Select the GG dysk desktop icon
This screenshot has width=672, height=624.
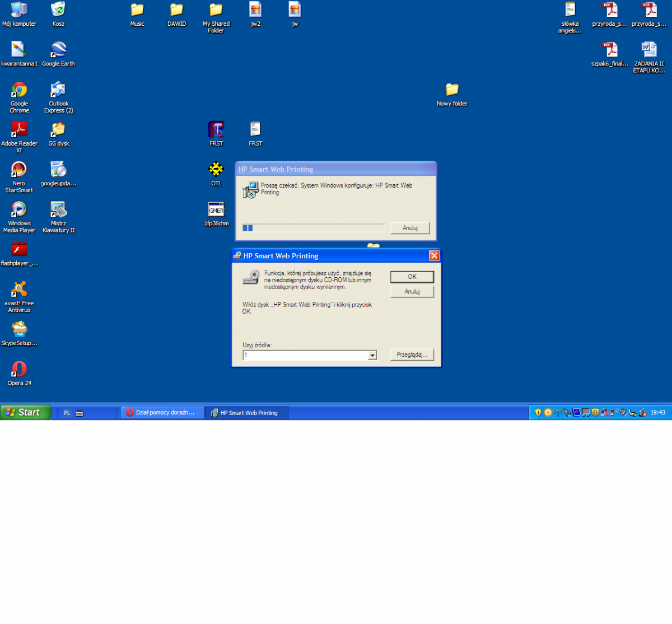tap(58, 134)
